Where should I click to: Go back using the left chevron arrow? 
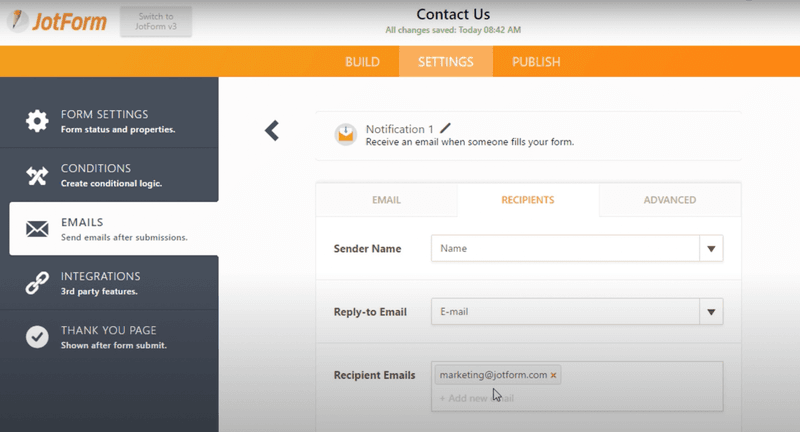[x=272, y=131]
